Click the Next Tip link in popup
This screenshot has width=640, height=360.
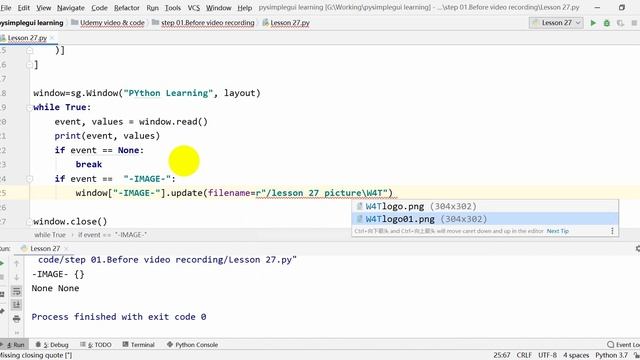(558, 231)
